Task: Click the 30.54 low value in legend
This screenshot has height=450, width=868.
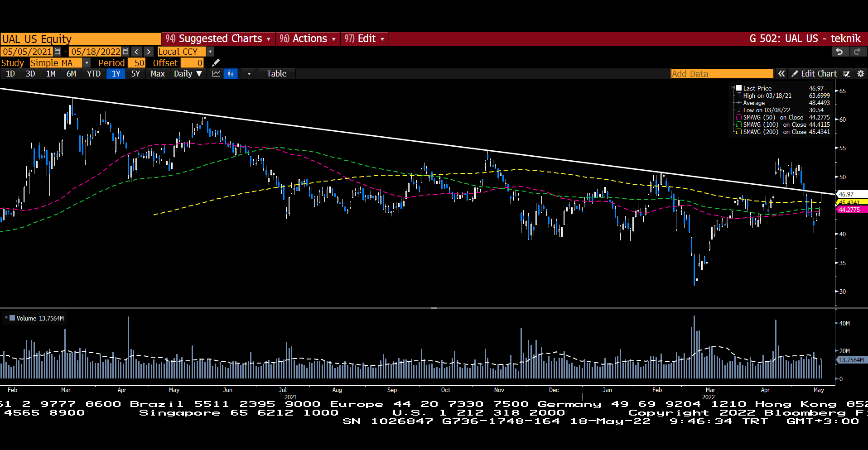Action: pos(816,110)
